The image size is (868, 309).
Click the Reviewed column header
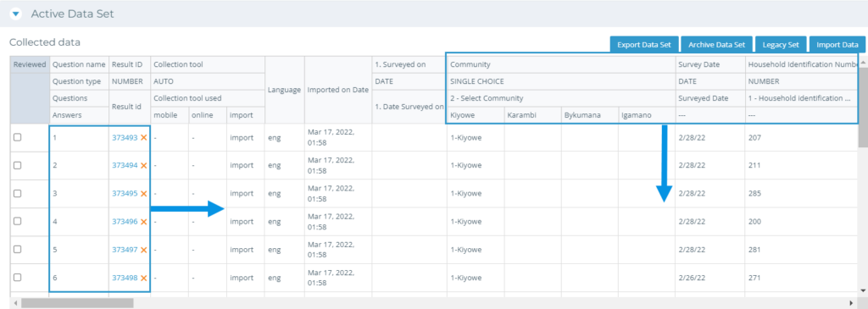30,64
